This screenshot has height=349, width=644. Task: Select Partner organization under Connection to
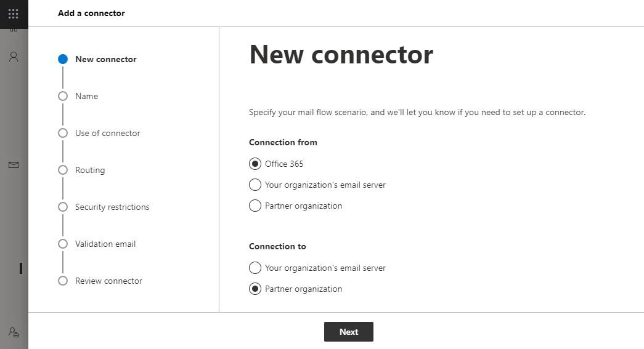(x=255, y=289)
